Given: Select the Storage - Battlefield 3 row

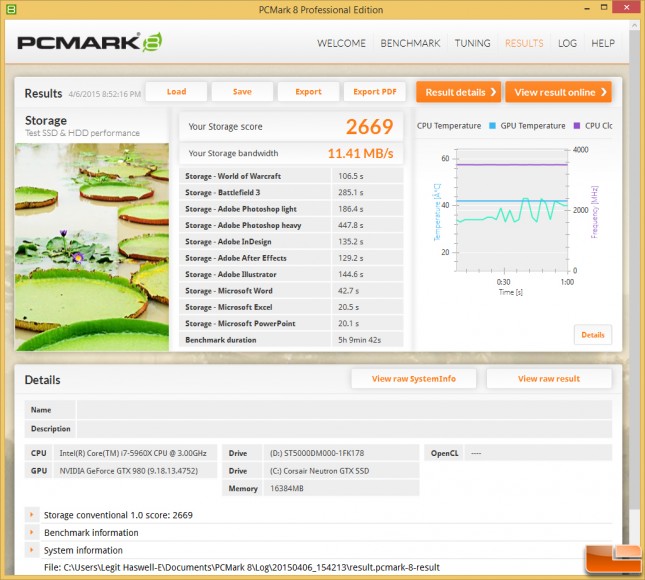Looking at the screenshot, I should point(291,193).
